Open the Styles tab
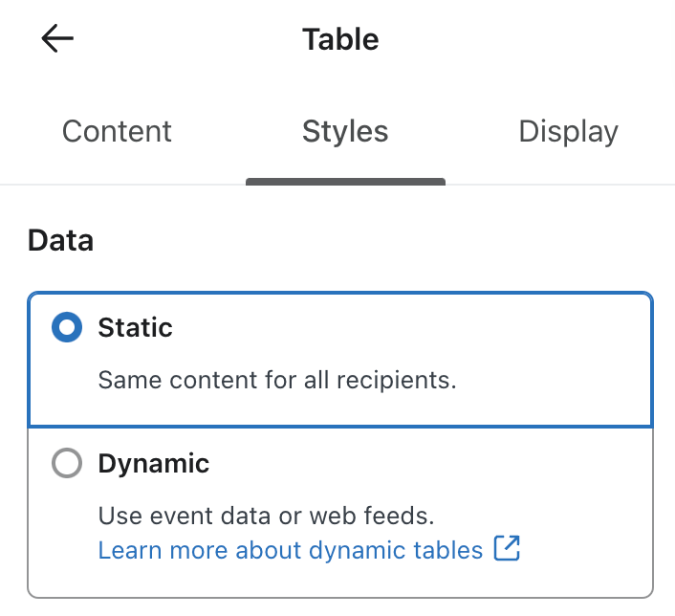 (x=345, y=131)
